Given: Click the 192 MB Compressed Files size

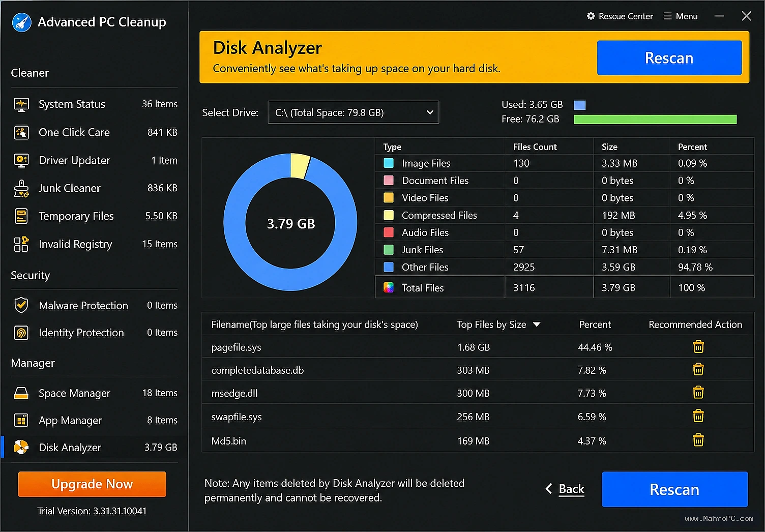Looking at the screenshot, I should click(618, 215).
